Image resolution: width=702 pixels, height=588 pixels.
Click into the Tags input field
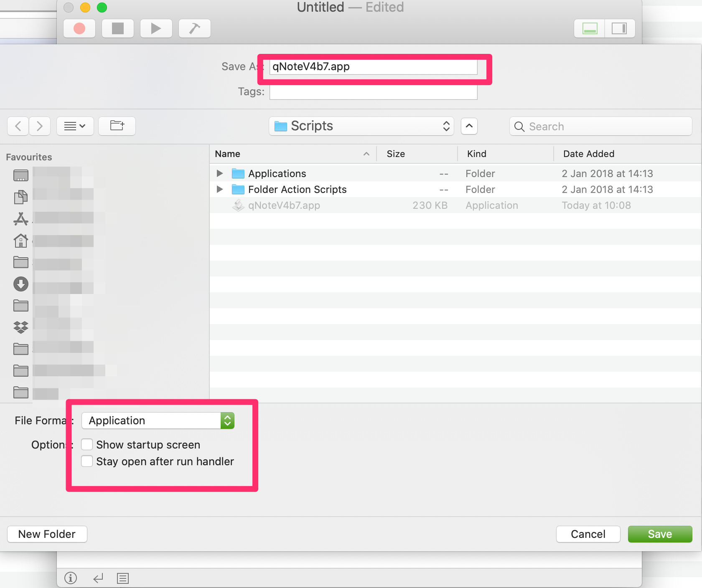(373, 92)
